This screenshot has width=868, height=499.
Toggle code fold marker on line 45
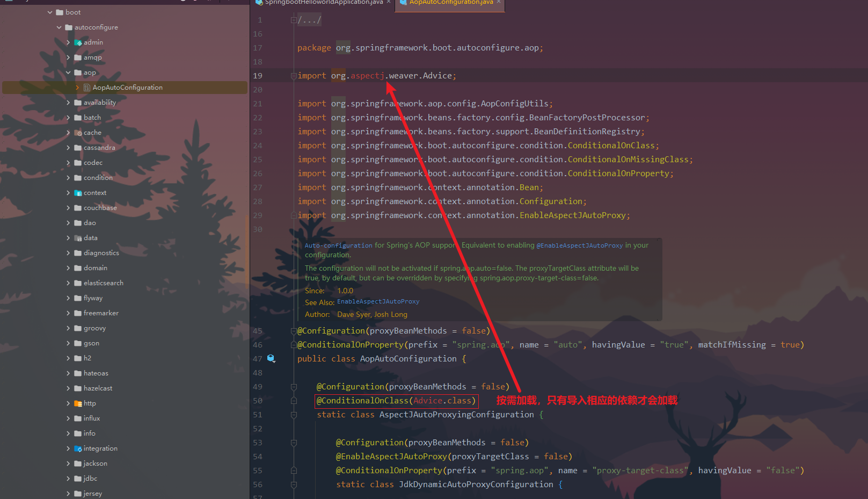[x=294, y=331]
